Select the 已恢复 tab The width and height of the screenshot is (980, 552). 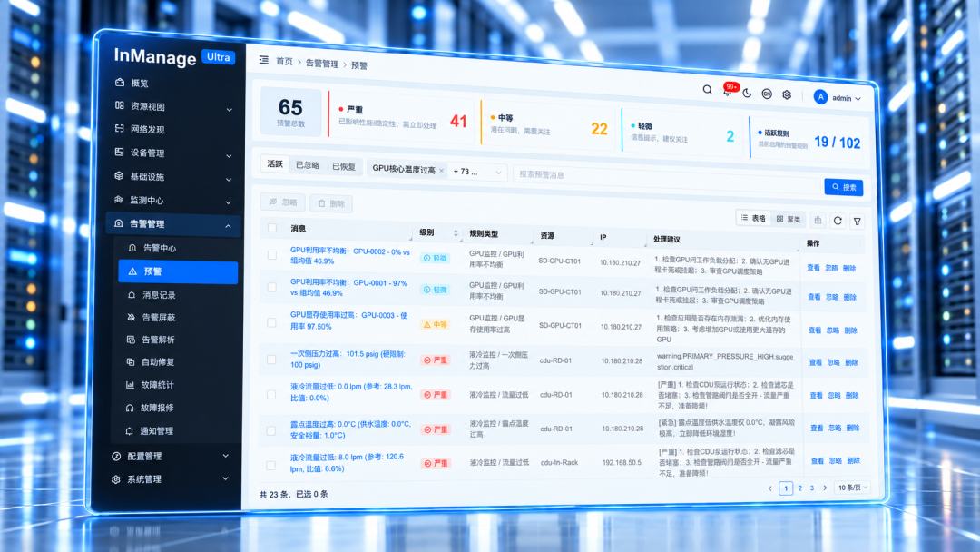[x=344, y=166]
